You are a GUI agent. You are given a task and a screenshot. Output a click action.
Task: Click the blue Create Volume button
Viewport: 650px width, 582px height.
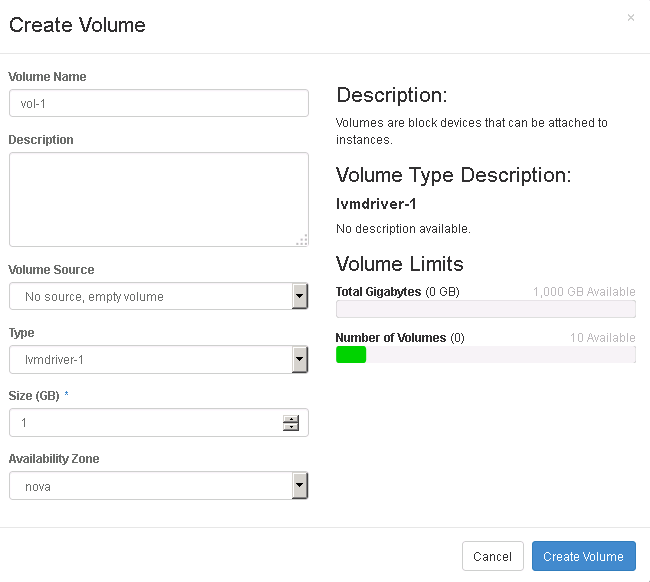[x=583, y=557]
